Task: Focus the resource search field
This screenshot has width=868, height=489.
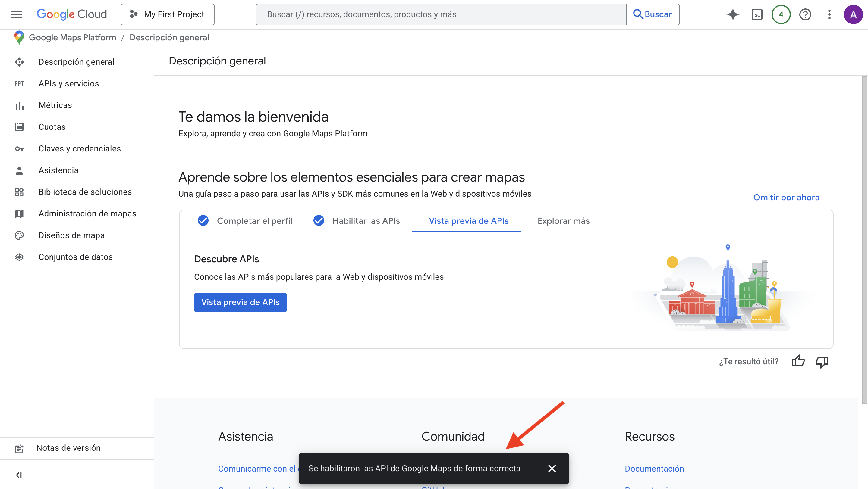Action: (441, 14)
